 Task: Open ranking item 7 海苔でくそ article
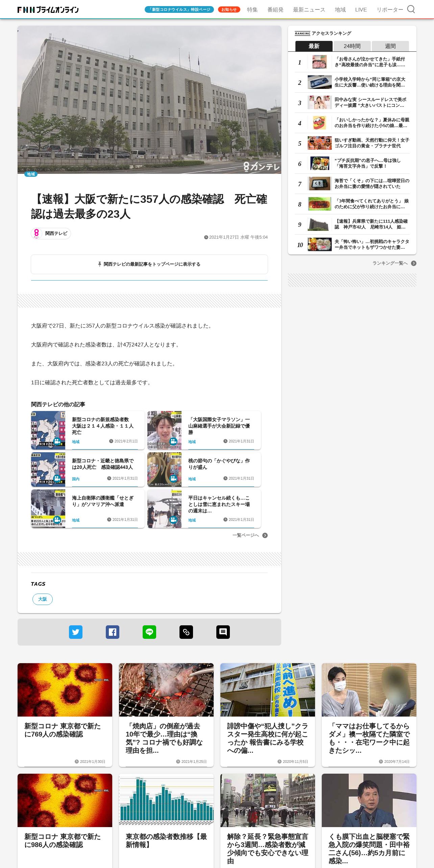[352, 184]
